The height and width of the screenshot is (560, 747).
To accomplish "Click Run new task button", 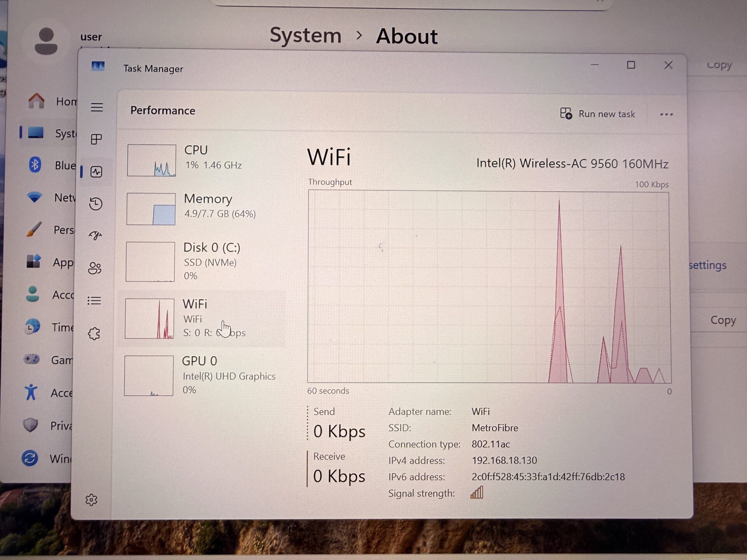I will tap(598, 114).
